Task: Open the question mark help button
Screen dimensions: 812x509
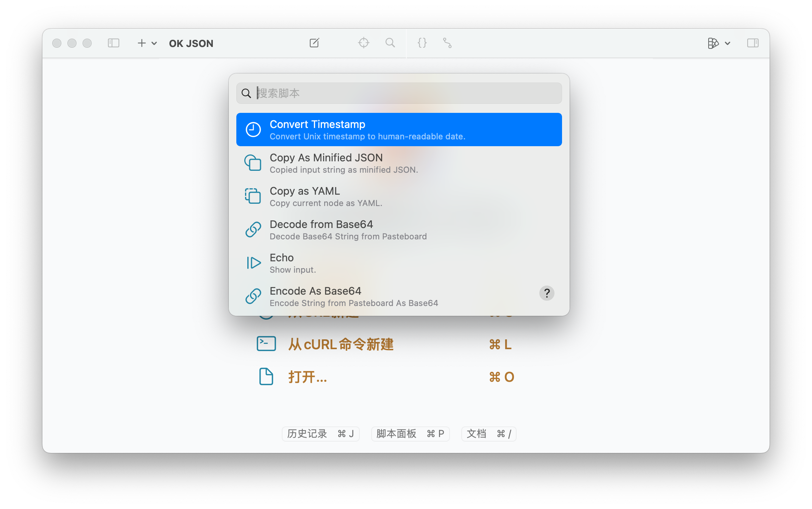Action: [547, 293]
